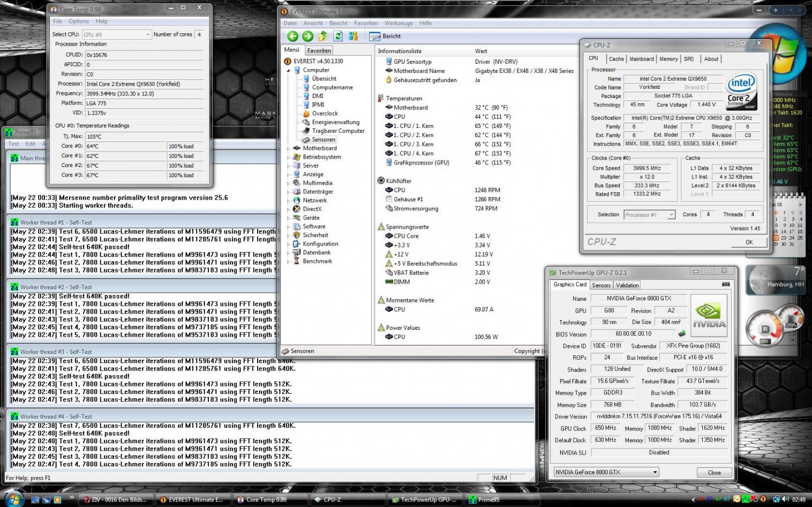
Task: Open the Bericht report wizard
Action: coord(386,36)
